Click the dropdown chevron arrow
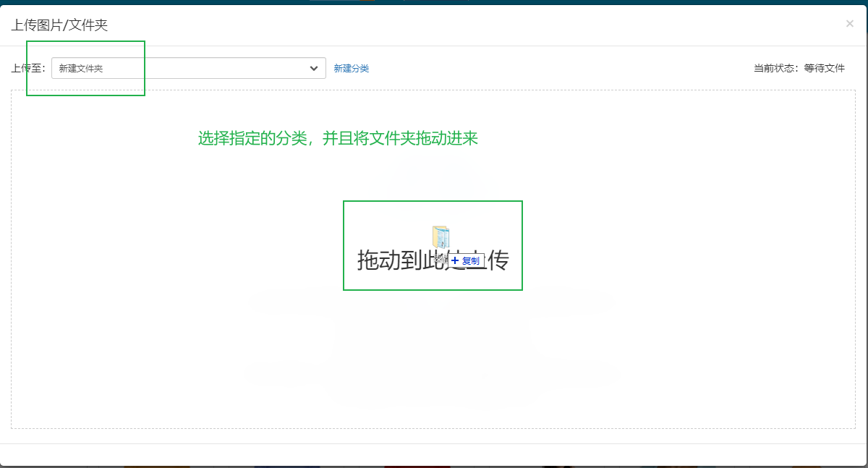Viewport: 868px width, 468px height. (x=314, y=68)
